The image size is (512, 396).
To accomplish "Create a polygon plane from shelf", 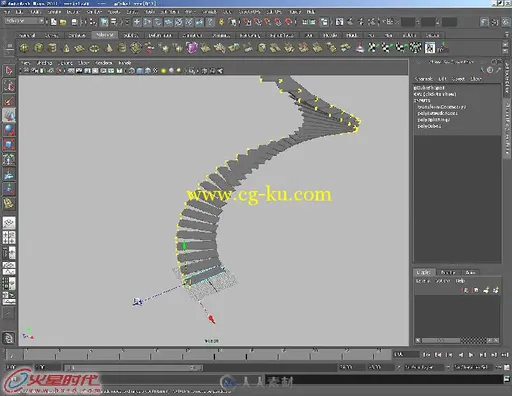I will click(80, 48).
